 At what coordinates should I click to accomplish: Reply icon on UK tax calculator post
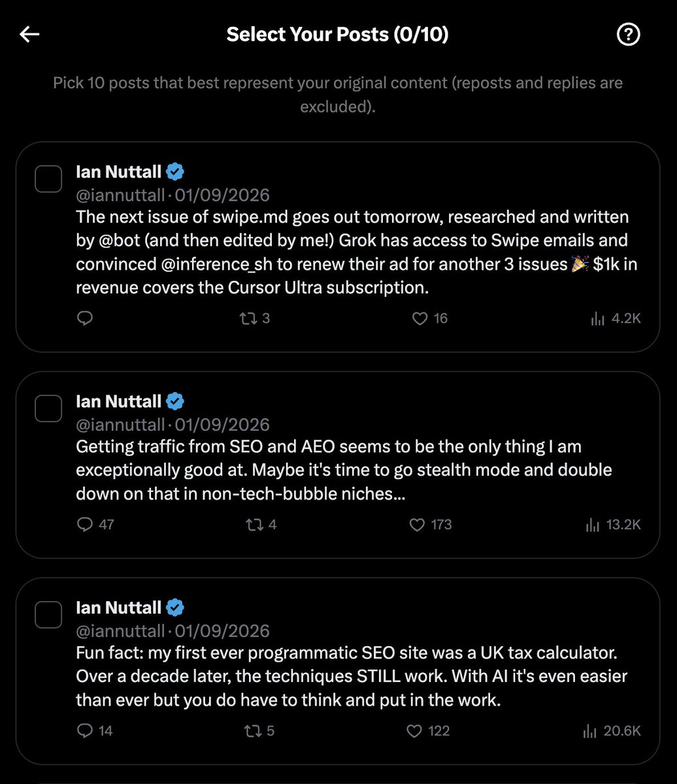tap(84, 730)
